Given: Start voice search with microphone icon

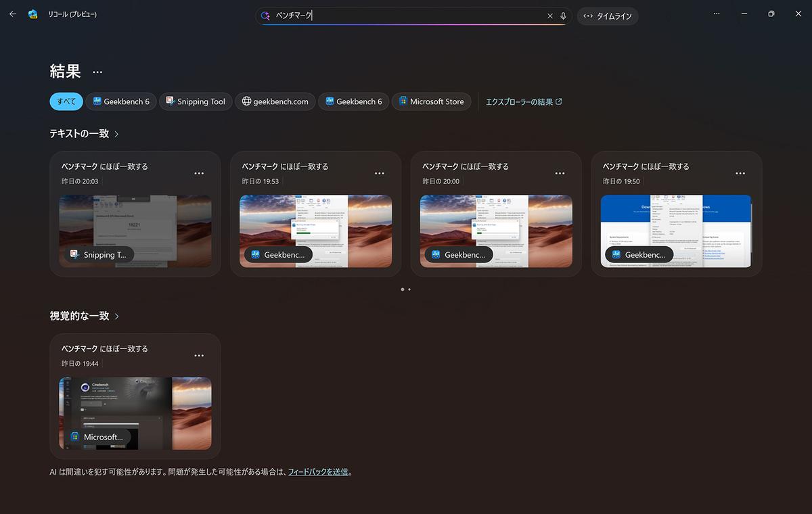Looking at the screenshot, I should pyautogui.click(x=563, y=16).
